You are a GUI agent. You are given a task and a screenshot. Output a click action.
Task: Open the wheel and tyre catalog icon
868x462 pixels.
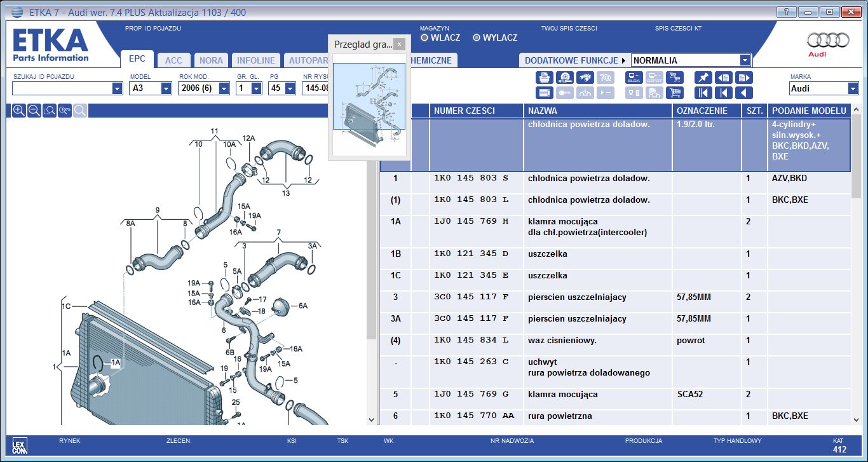click(566, 78)
